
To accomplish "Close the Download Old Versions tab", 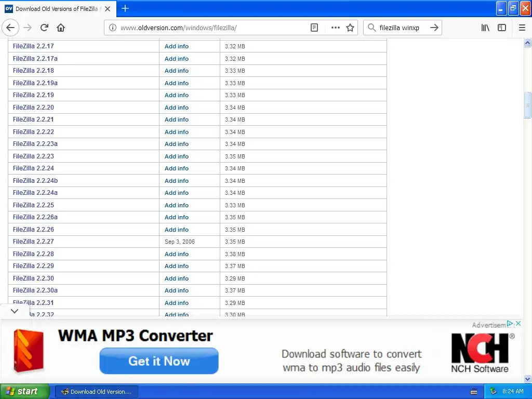I will [108, 9].
